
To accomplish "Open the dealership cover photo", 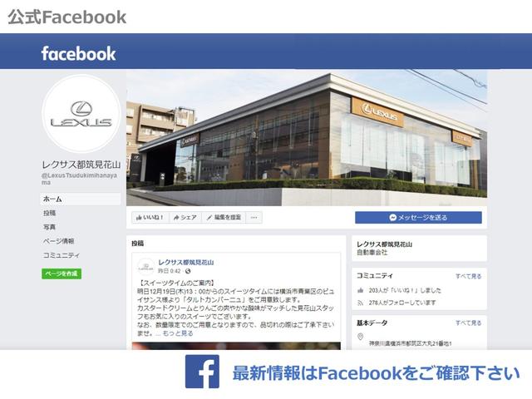I will [307, 138].
